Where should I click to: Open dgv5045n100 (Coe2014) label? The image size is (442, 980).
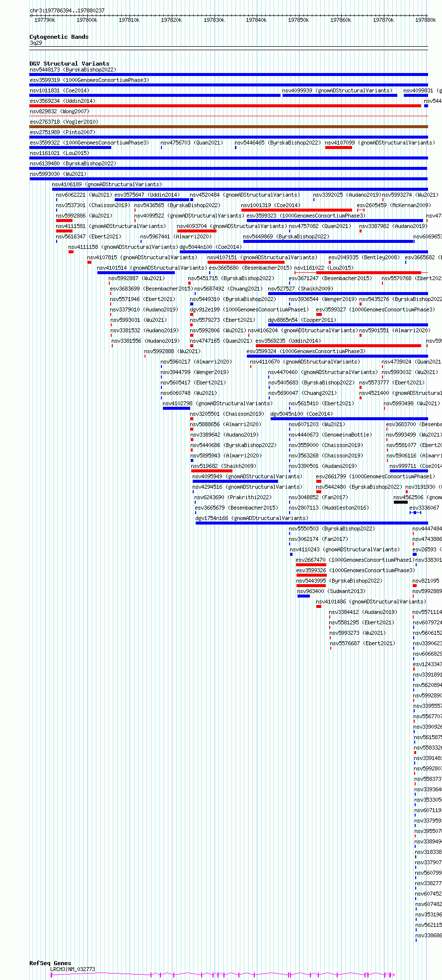tap(301, 414)
